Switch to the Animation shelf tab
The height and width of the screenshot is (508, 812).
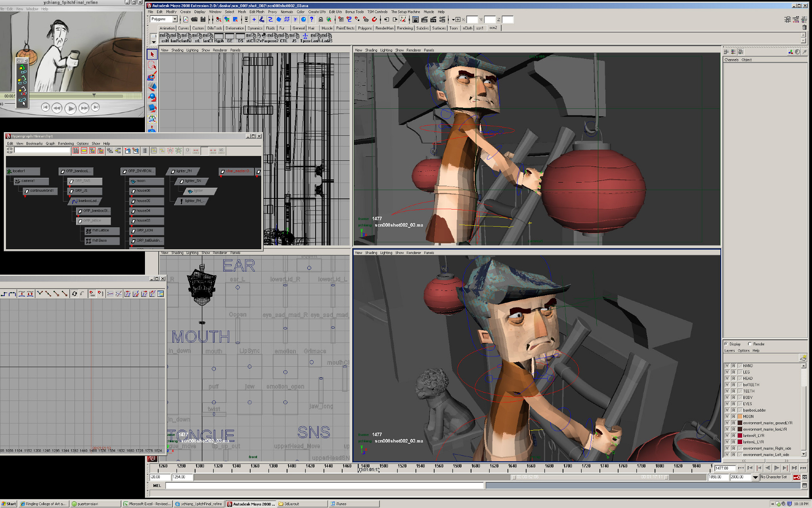[x=167, y=28]
